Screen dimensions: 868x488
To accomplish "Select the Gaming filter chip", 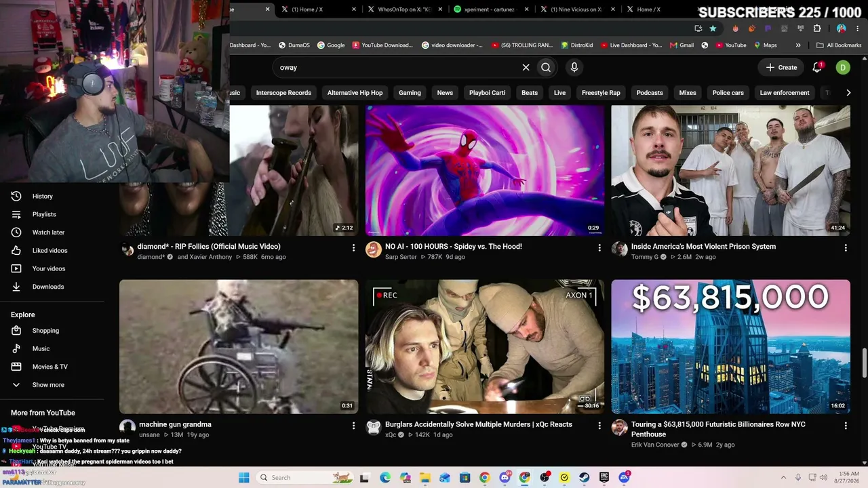I will pyautogui.click(x=410, y=93).
